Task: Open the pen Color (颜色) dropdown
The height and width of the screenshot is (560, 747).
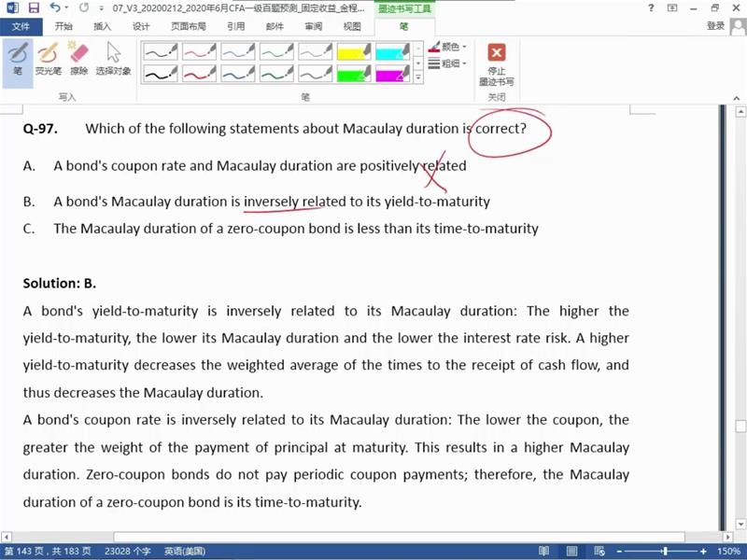Action: 448,47
